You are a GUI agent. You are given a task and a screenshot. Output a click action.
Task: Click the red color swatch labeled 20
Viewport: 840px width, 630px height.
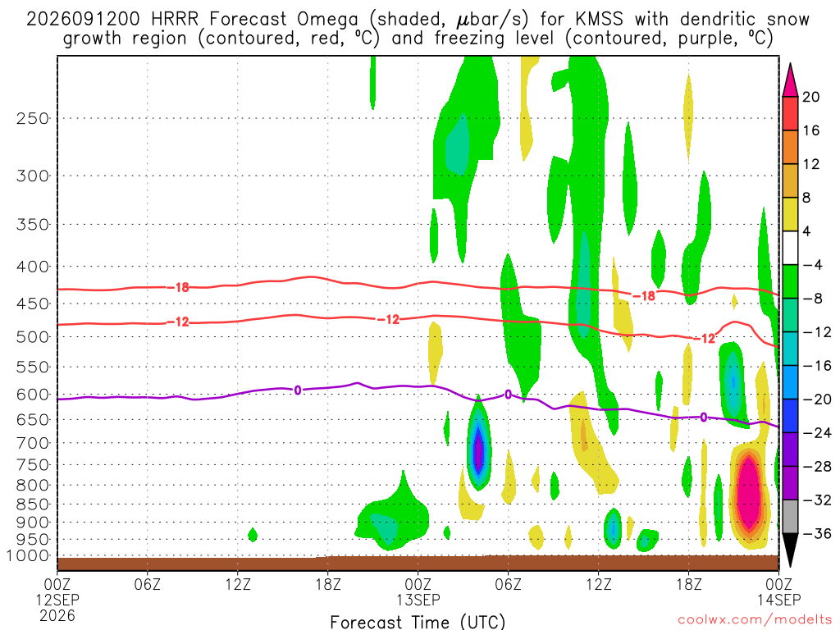790,113
